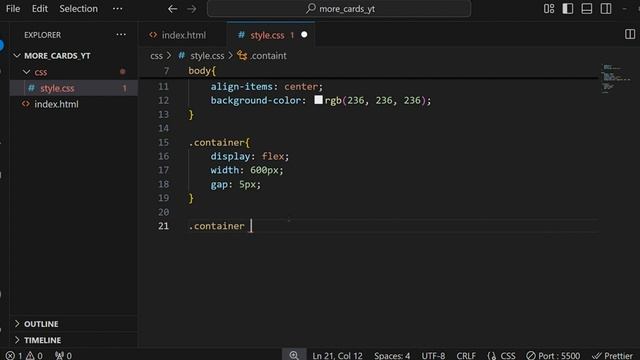
Task: Click the ports forwarded status indicator
Action: coord(63,356)
